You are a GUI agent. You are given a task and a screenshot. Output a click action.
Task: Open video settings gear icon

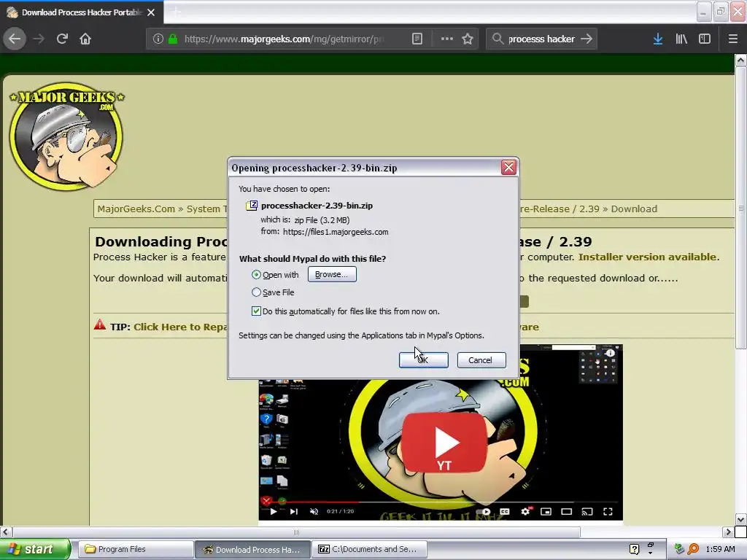pyautogui.click(x=525, y=511)
